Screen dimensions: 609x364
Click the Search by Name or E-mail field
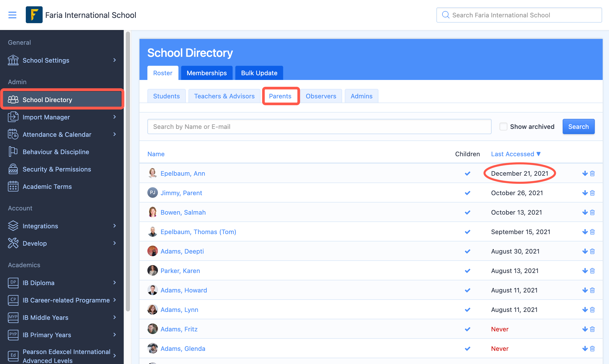(319, 127)
